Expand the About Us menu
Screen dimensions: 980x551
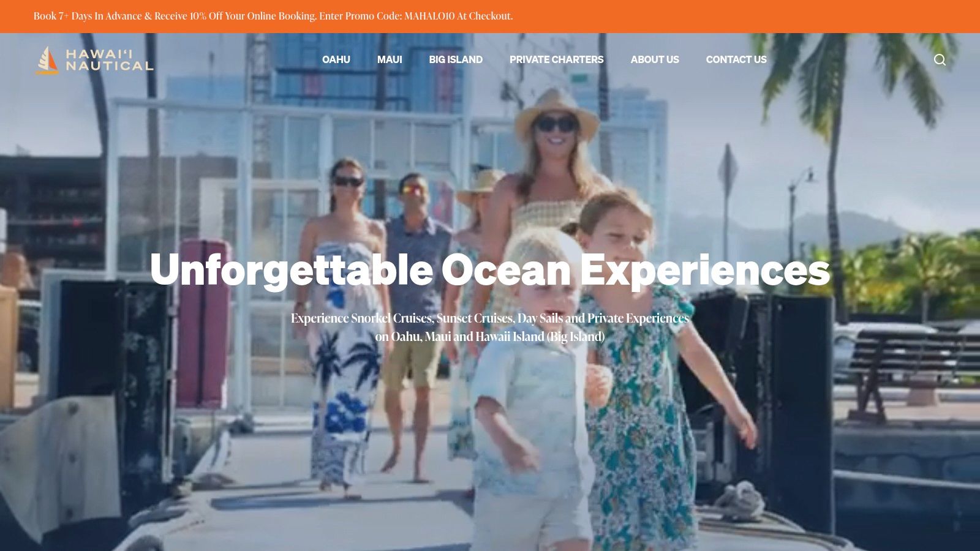tap(655, 59)
